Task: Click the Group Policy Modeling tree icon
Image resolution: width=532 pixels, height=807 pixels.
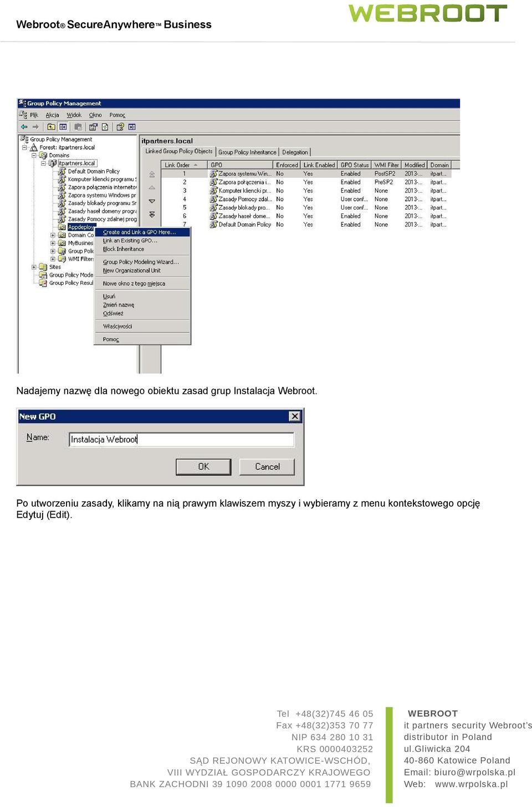Action: point(43,275)
